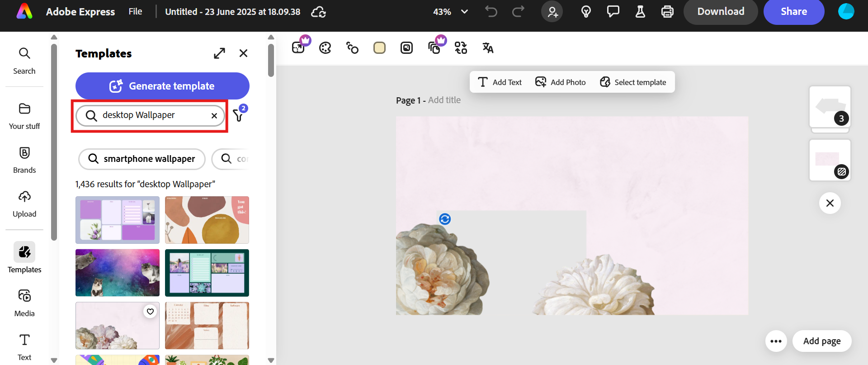The image size is (868, 365).
Task: Click the Share button
Action: pyautogui.click(x=794, y=12)
